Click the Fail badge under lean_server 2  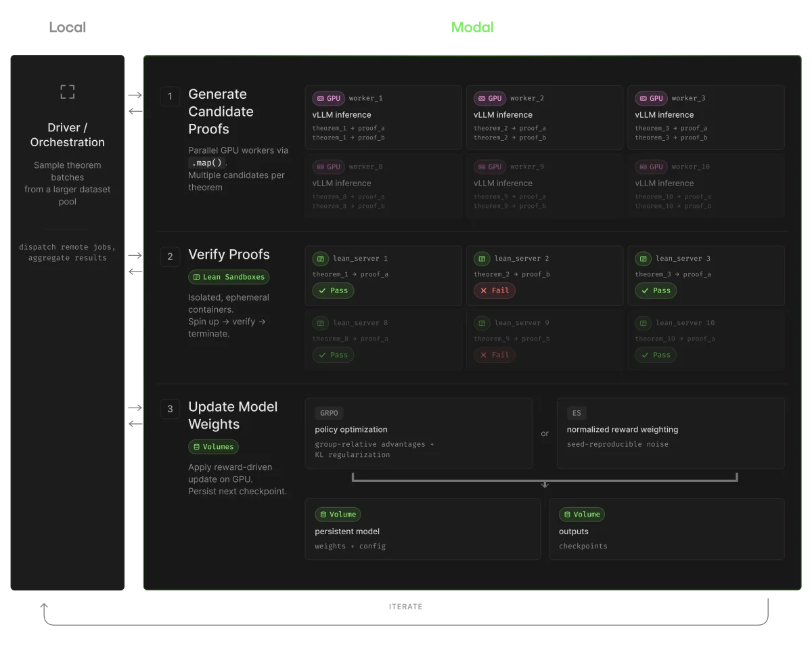point(494,290)
